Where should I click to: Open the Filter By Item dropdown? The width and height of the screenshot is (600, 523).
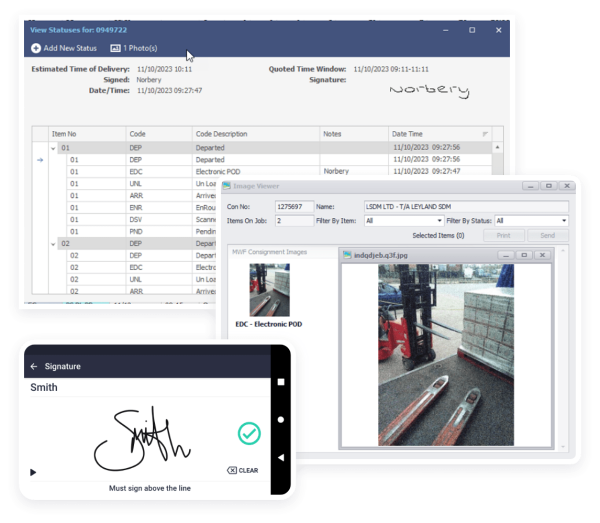(403, 220)
